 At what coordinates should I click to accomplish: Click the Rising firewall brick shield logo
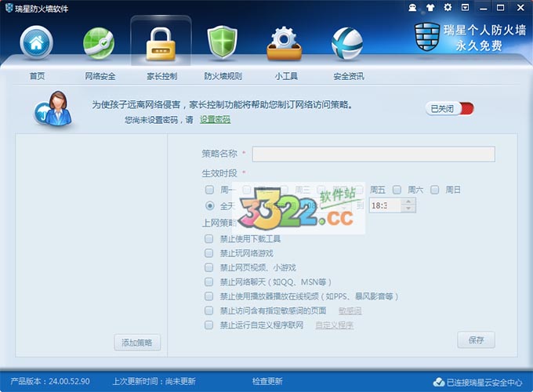click(x=427, y=37)
